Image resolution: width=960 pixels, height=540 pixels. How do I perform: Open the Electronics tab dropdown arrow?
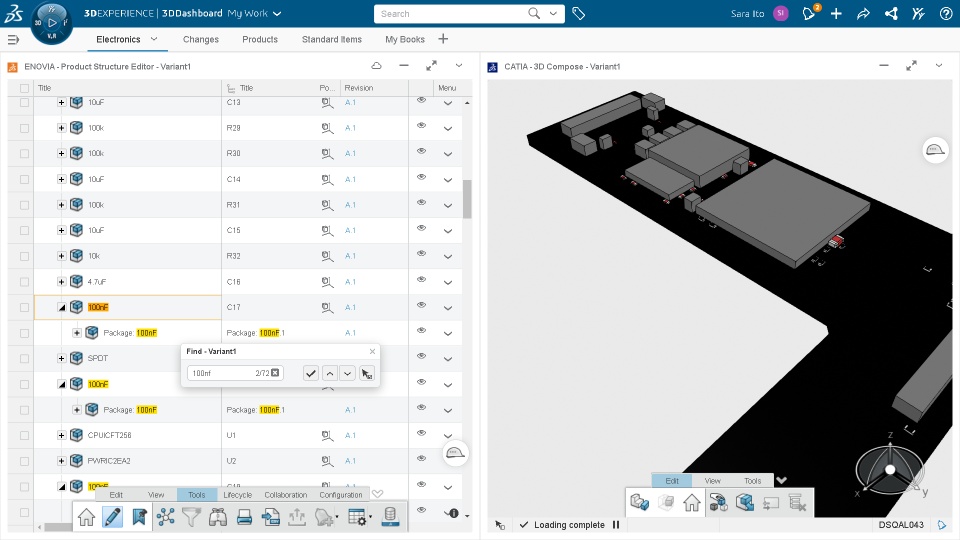(x=154, y=39)
